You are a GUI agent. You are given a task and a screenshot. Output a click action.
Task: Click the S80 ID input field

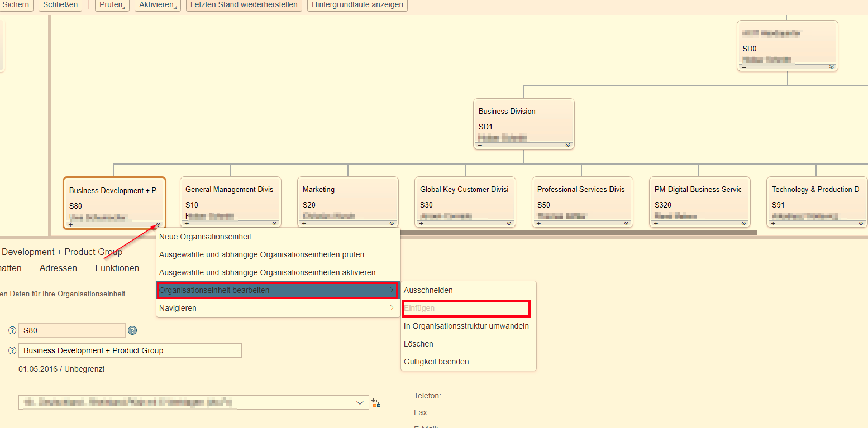tap(72, 330)
